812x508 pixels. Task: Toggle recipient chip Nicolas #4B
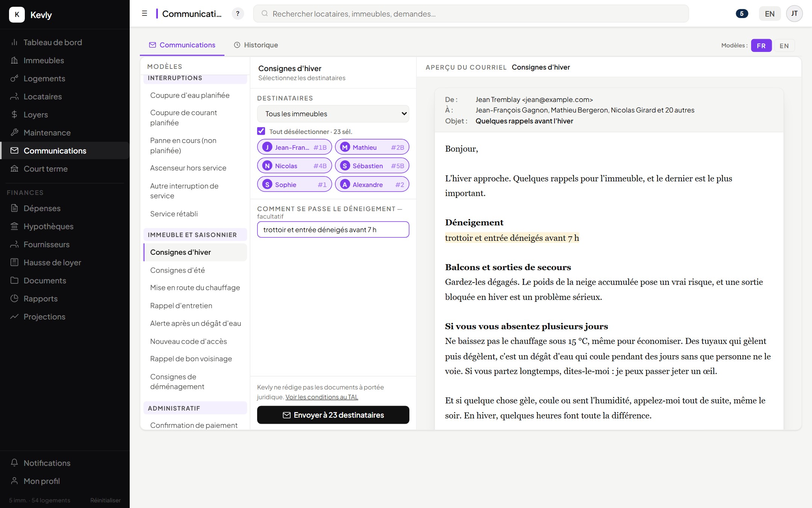294,166
